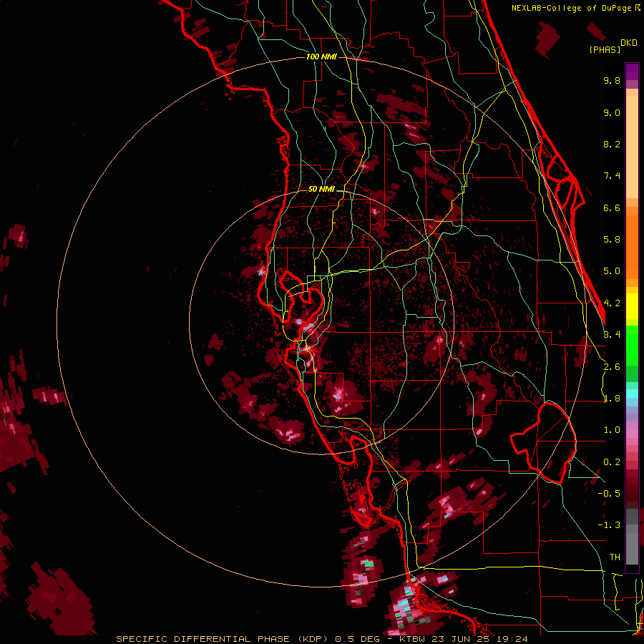
Task: Click the 1.8 value on the color scale
Action: pos(612,399)
